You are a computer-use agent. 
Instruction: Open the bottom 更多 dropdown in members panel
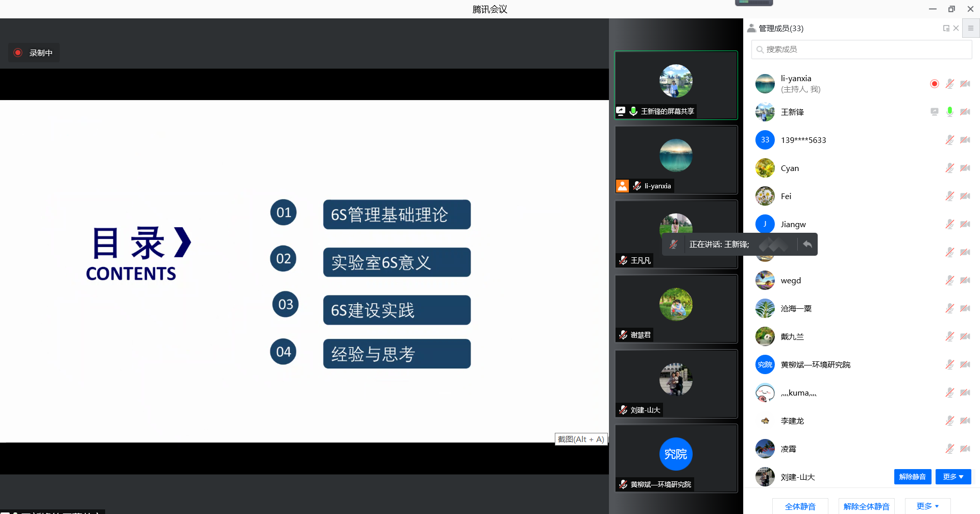tap(927, 506)
